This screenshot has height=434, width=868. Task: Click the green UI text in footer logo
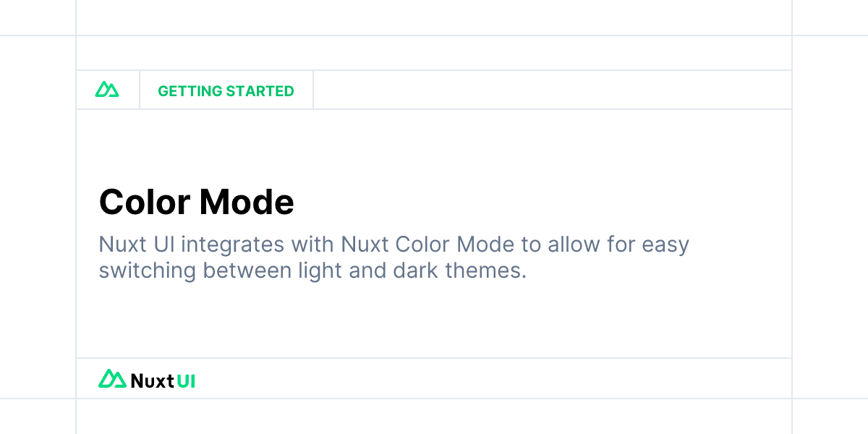[187, 380]
